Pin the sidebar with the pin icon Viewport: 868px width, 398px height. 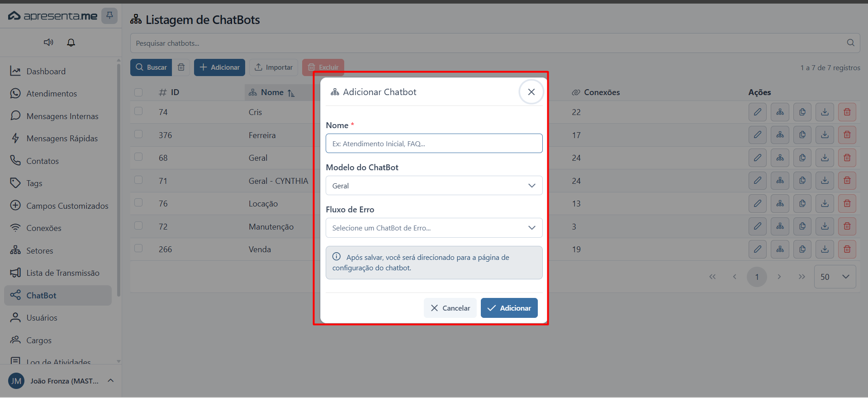(109, 16)
